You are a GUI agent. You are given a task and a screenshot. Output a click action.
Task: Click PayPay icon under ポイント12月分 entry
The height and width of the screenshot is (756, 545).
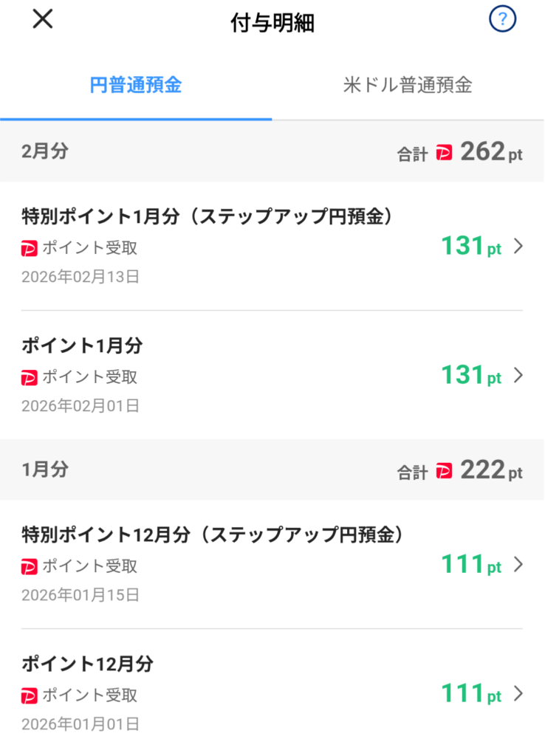point(29,695)
